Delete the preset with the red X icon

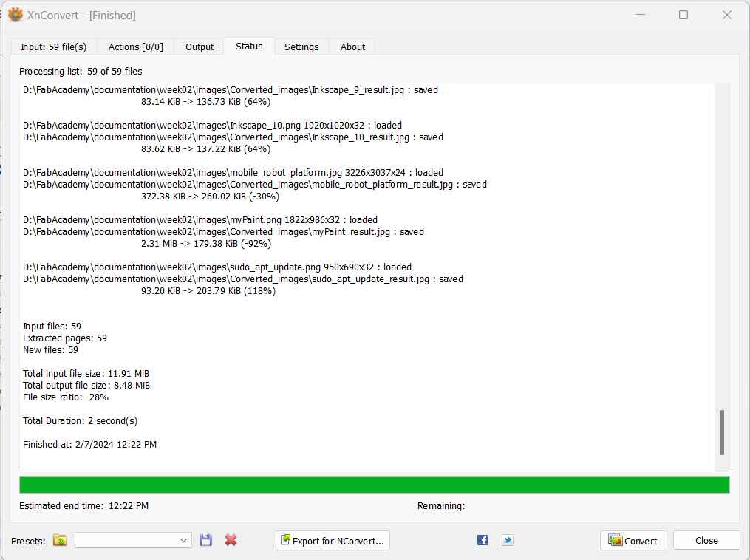(231, 540)
